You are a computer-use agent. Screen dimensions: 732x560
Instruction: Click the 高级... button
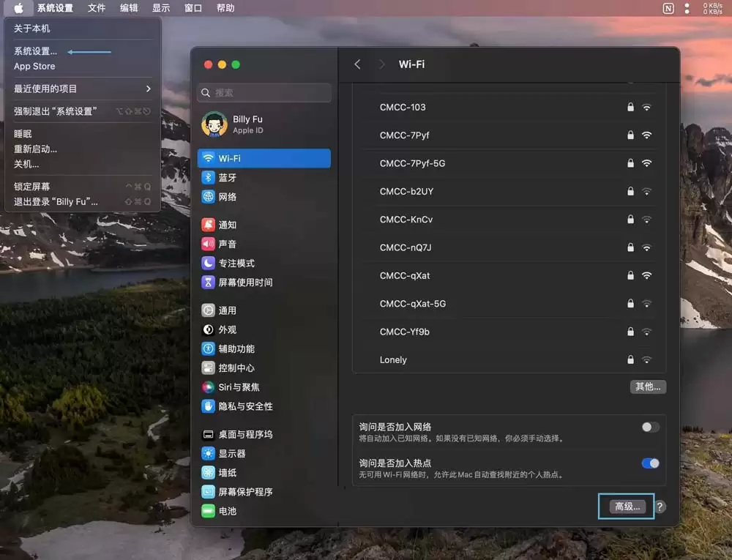(626, 507)
